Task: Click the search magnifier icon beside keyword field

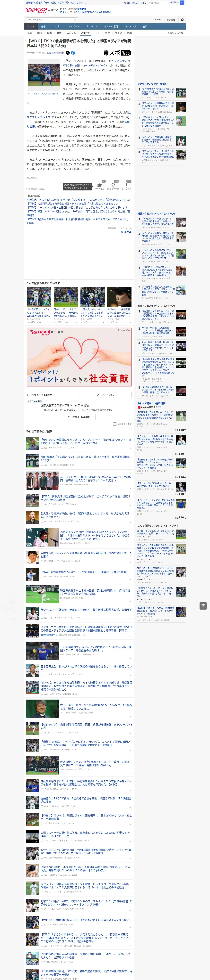Action: (75, 20)
